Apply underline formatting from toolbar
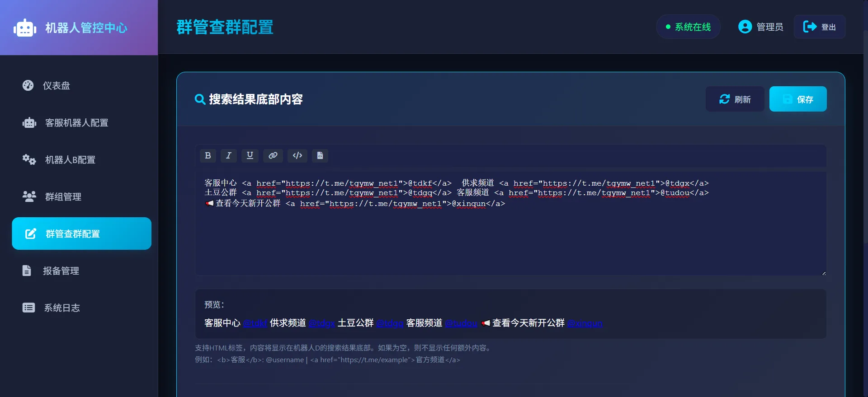The height and width of the screenshot is (397, 868). [x=250, y=155]
